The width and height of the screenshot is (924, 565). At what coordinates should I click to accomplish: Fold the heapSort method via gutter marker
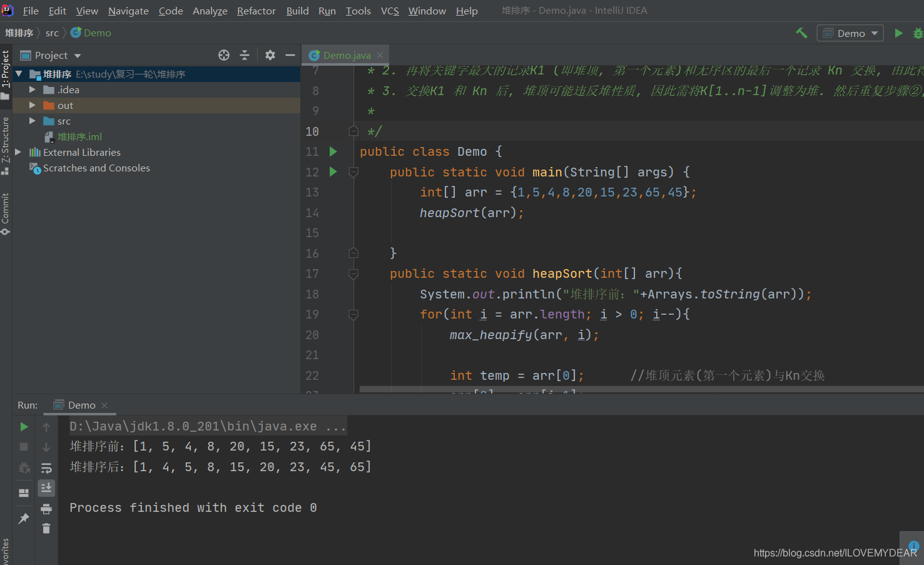(353, 273)
